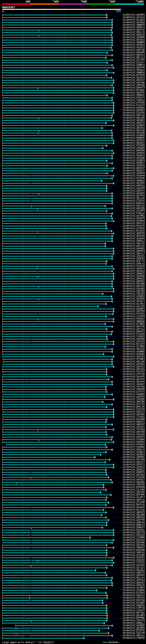Open hit UniRef100_Q43618
Viewport: 146px width, 644px height.
[x=134, y=22]
